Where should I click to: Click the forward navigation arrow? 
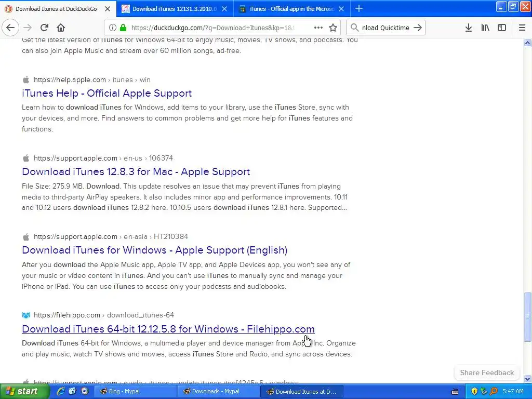coord(28,28)
